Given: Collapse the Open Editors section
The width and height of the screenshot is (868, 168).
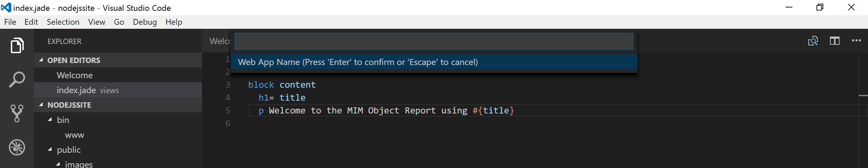Looking at the screenshot, I should point(41,60).
